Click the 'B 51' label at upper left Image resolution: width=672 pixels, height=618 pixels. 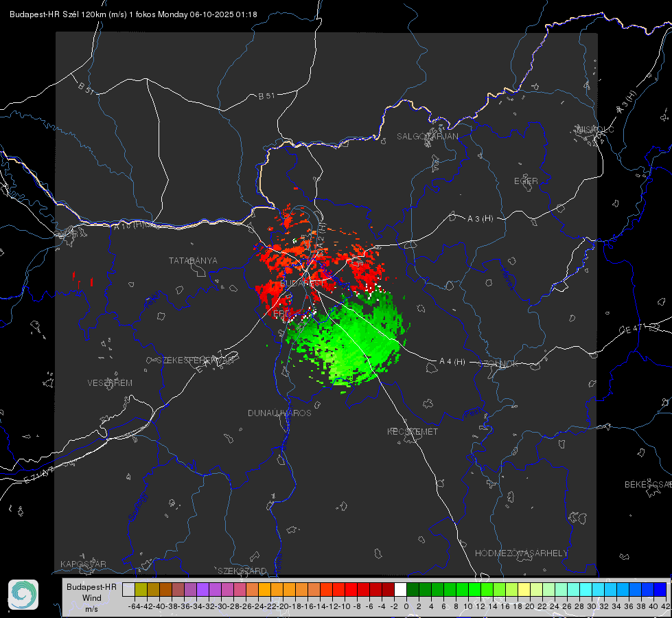click(x=86, y=88)
